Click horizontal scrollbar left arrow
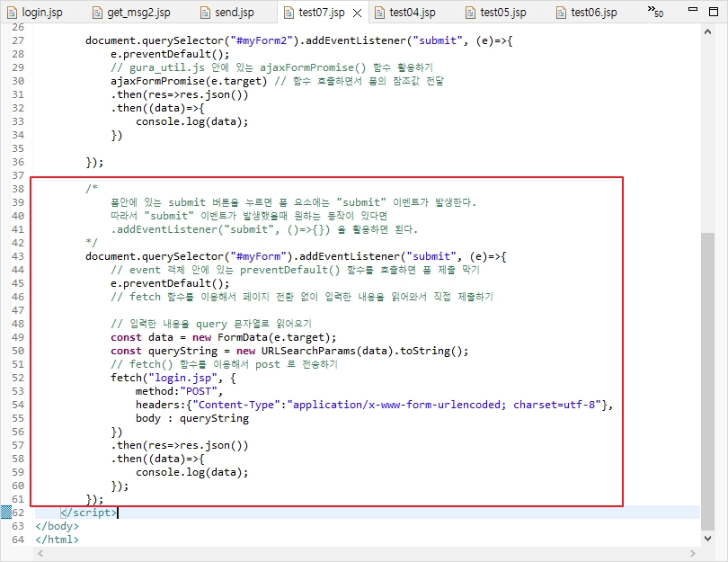 point(40,553)
